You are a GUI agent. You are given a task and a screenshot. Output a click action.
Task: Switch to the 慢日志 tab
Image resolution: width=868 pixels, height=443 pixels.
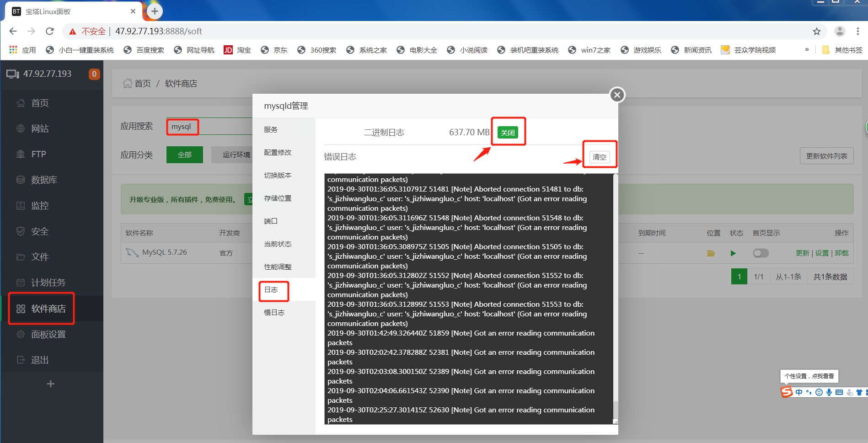(x=274, y=313)
